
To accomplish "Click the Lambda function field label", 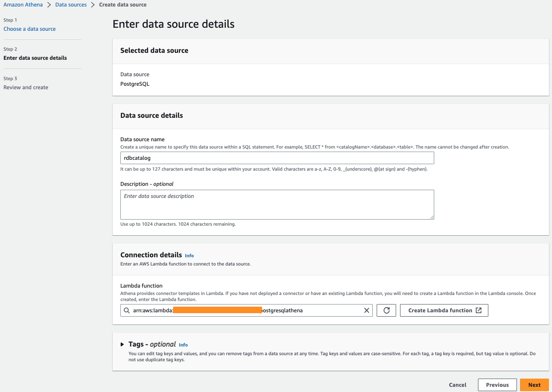I will (142, 286).
